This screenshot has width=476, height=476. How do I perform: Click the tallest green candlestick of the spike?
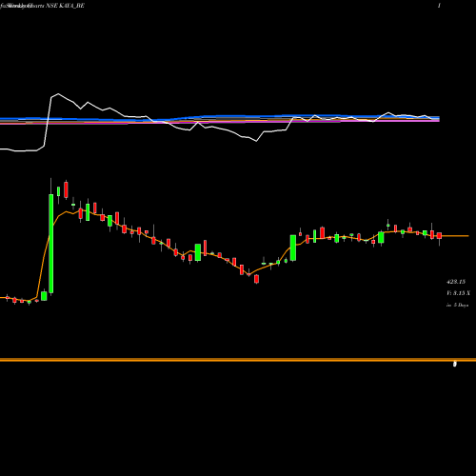pos(51,244)
